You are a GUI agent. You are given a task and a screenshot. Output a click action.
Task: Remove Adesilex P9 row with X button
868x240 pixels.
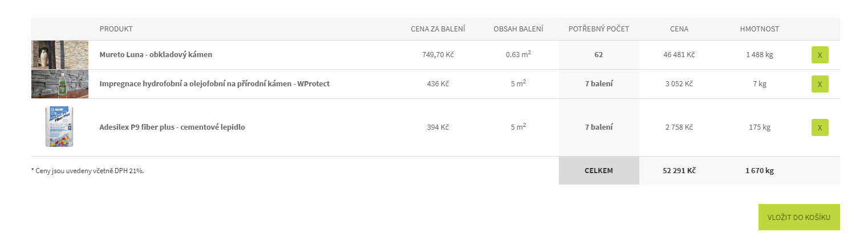(820, 127)
